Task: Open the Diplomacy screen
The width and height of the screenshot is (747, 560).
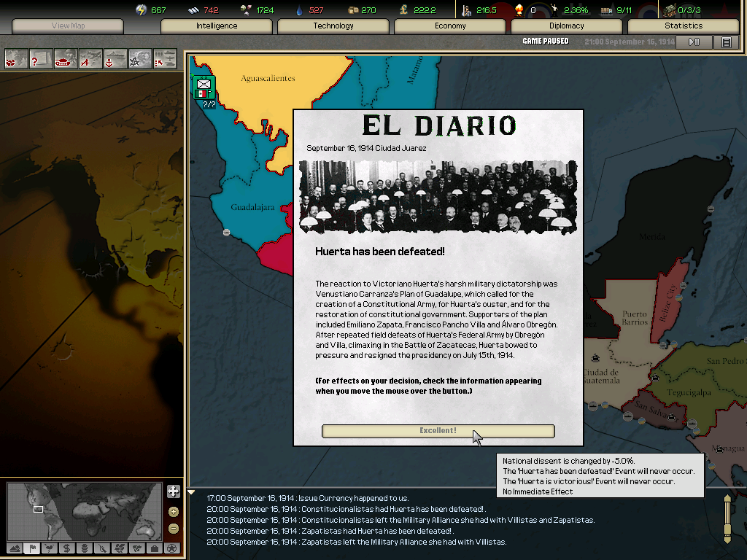Action: (x=567, y=26)
